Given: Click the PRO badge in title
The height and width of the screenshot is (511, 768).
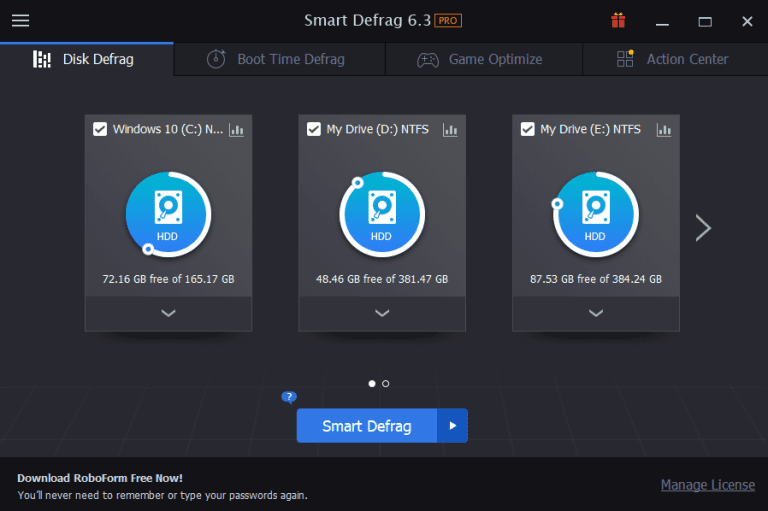Looking at the screenshot, I should [x=448, y=21].
